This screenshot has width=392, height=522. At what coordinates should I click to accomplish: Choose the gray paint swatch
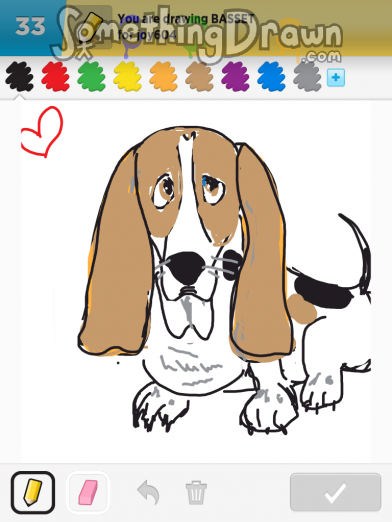(307, 77)
